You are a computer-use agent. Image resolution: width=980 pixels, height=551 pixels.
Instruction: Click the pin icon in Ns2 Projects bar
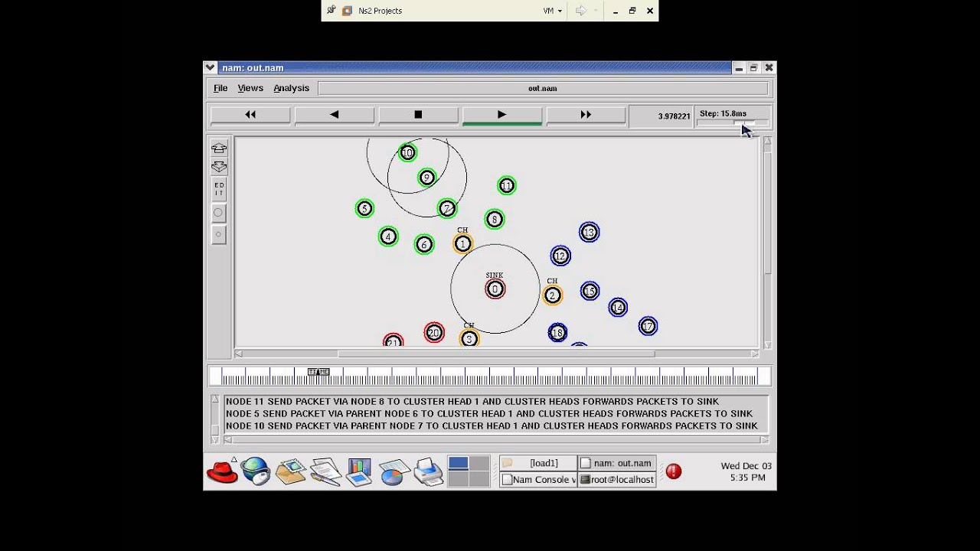pos(331,11)
